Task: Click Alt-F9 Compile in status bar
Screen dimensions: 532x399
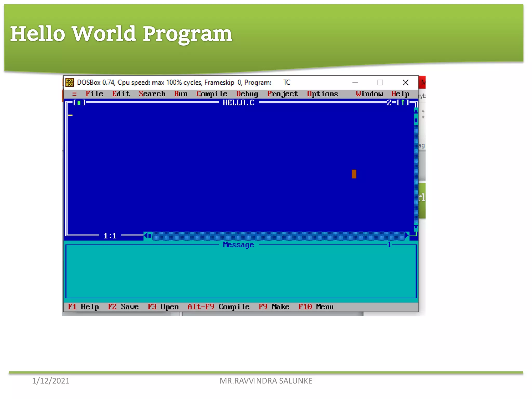Action: [x=218, y=307]
